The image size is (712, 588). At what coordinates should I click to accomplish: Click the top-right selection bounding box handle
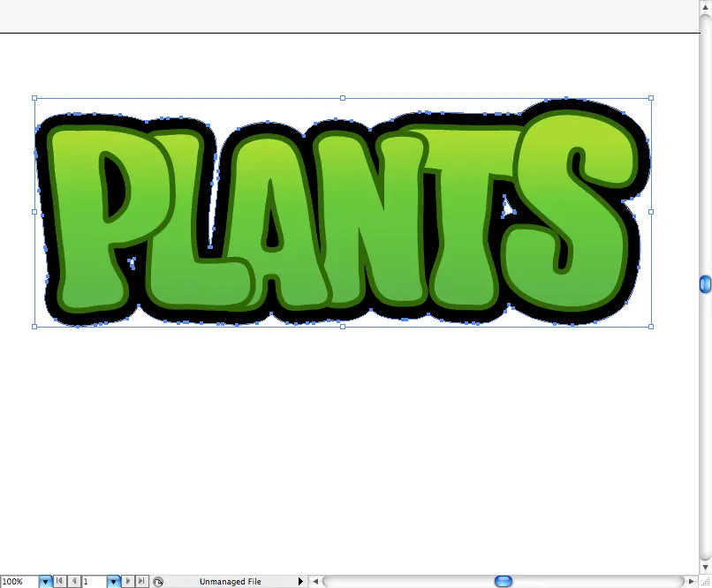[x=651, y=98]
